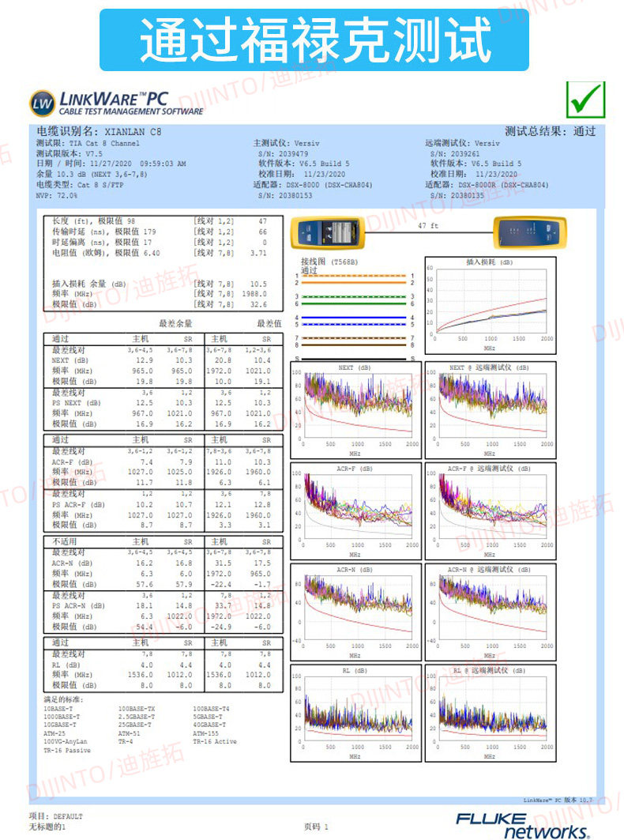Click the 满足的标准 heading

point(64,699)
